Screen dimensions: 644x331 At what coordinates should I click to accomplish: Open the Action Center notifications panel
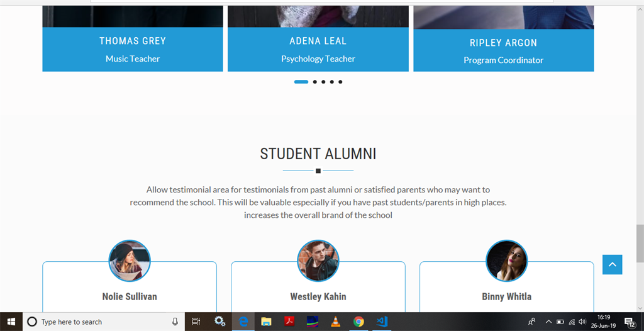(630, 322)
